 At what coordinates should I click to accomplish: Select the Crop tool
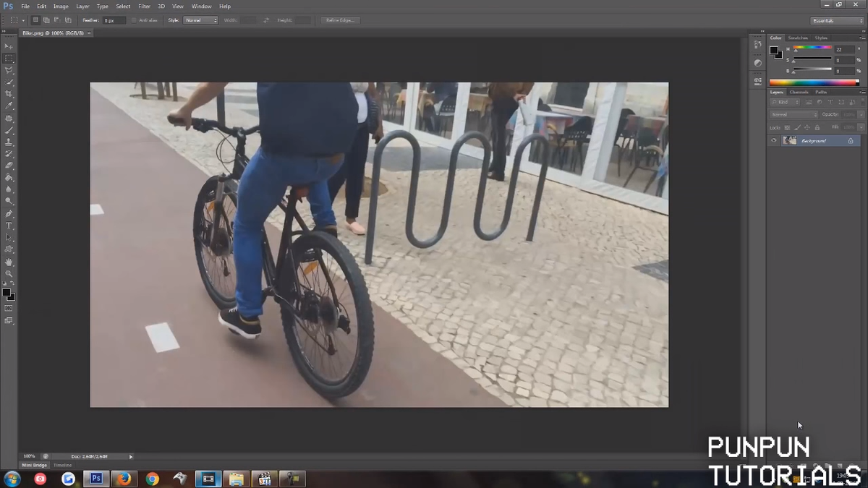tap(9, 93)
